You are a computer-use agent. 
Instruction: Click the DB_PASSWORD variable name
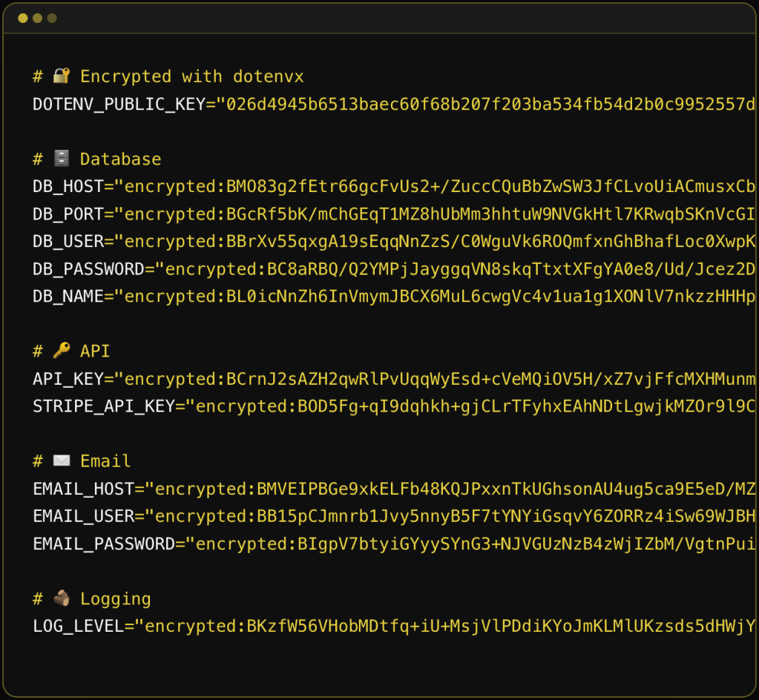tap(88, 269)
